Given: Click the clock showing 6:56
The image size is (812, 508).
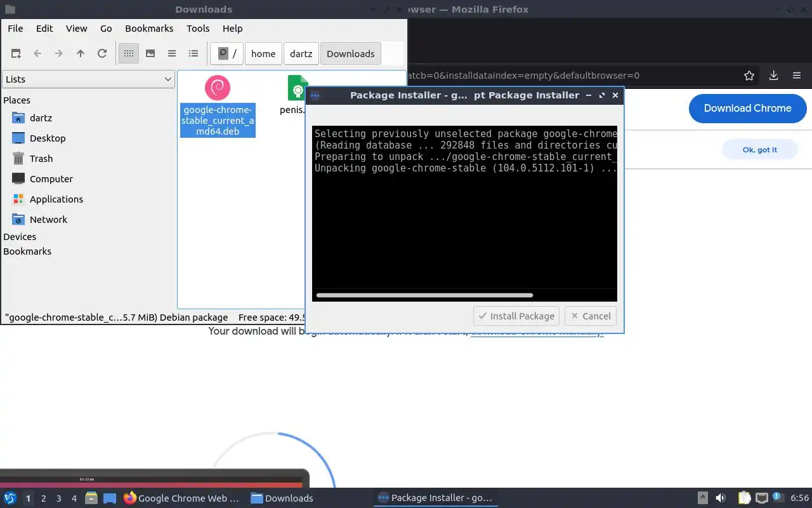Looking at the screenshot, I should [x=799, y=498].
